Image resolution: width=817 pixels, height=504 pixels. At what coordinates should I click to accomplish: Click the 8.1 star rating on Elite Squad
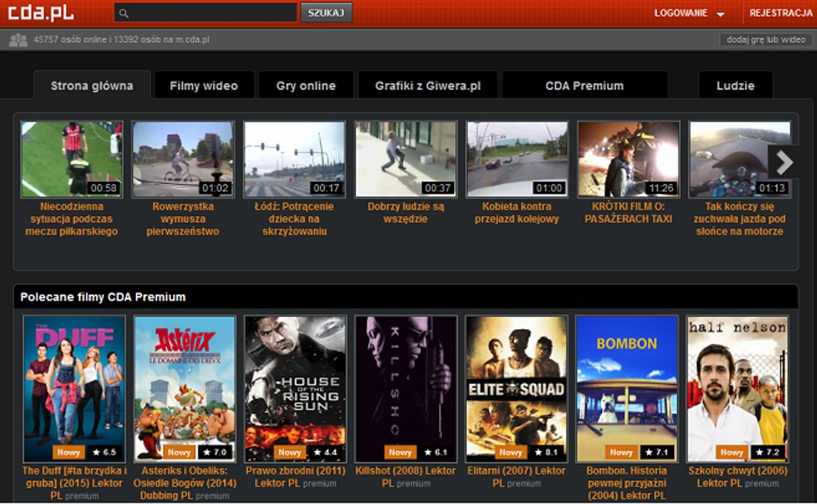pyautogui.click(x=547, y=452)
